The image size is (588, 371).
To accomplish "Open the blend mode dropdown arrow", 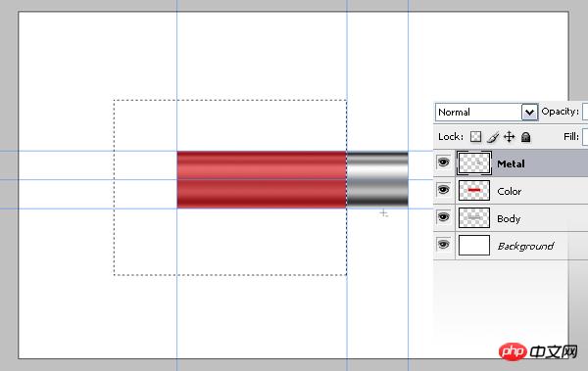I will (529, 112).
